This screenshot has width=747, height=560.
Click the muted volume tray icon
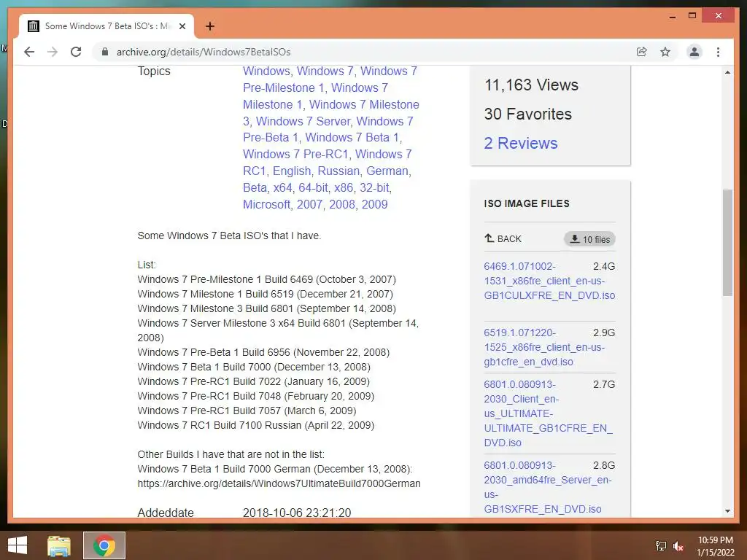678,546
